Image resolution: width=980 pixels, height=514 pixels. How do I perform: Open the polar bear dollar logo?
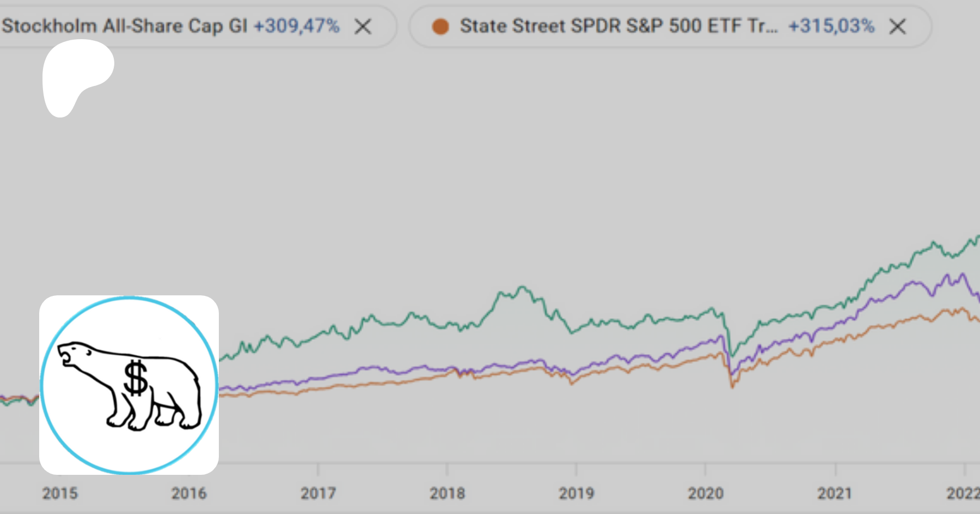(x=129, y=385)
